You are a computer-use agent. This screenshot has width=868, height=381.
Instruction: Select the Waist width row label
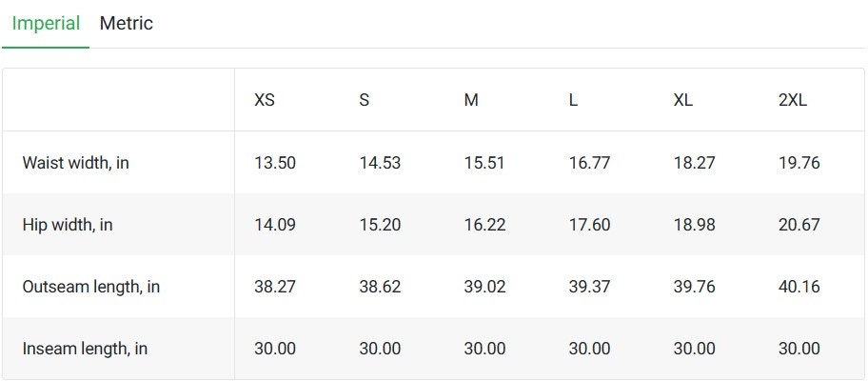(x=76, y=163)
